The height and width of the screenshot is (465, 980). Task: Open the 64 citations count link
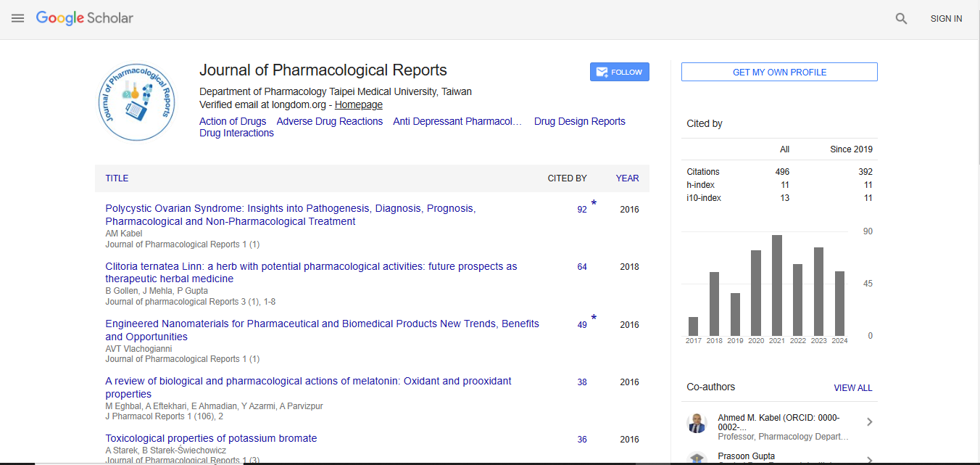pyautogui.click(x=582, y=267)
